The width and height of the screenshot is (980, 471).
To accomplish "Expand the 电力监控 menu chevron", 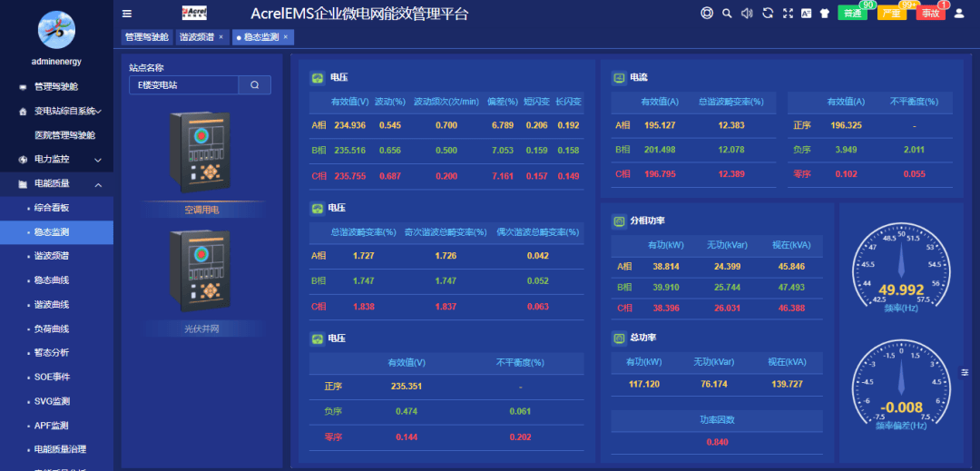I will [98, 160].
